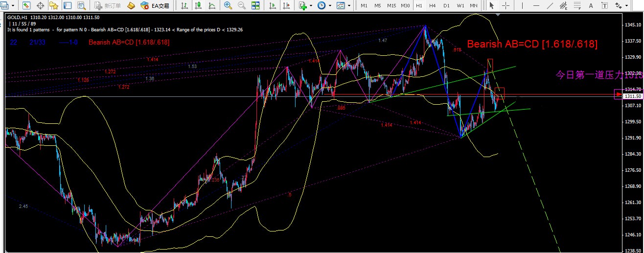Draw a vertical line tool

click(x=523, y=6)
